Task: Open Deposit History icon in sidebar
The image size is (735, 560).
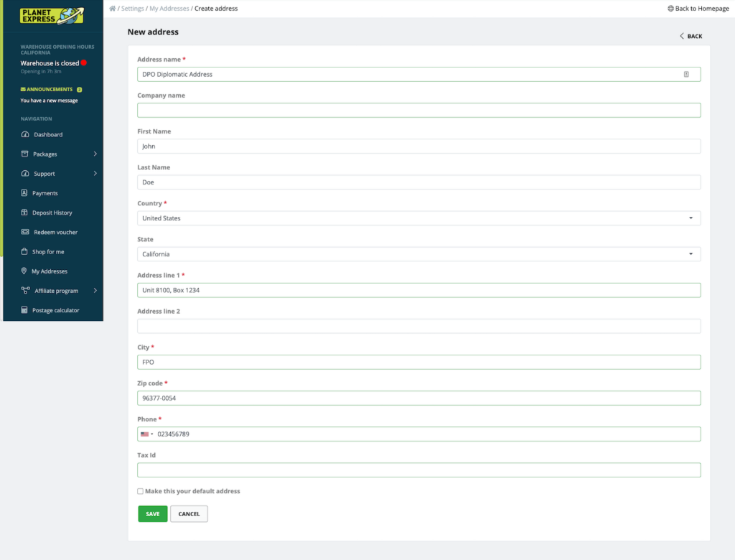Action: pos(24,213)
